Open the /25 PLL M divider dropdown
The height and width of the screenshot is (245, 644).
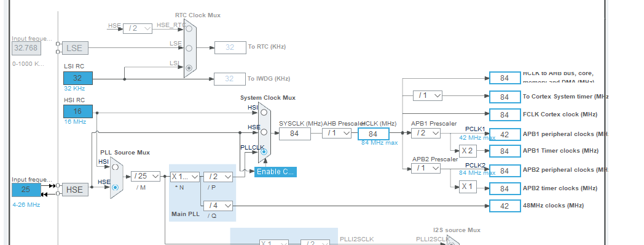click(146, 176)
